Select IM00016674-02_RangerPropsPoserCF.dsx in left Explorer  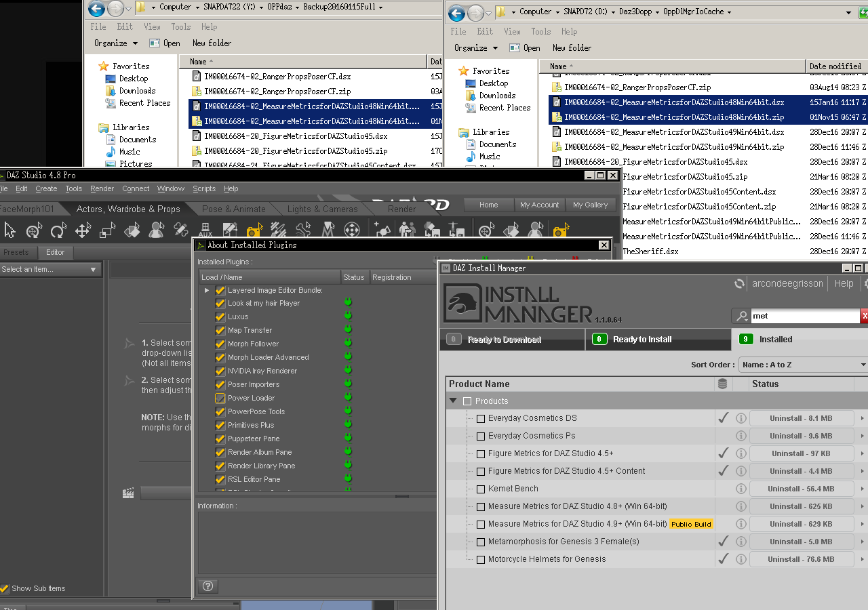(x=277, y=77)
